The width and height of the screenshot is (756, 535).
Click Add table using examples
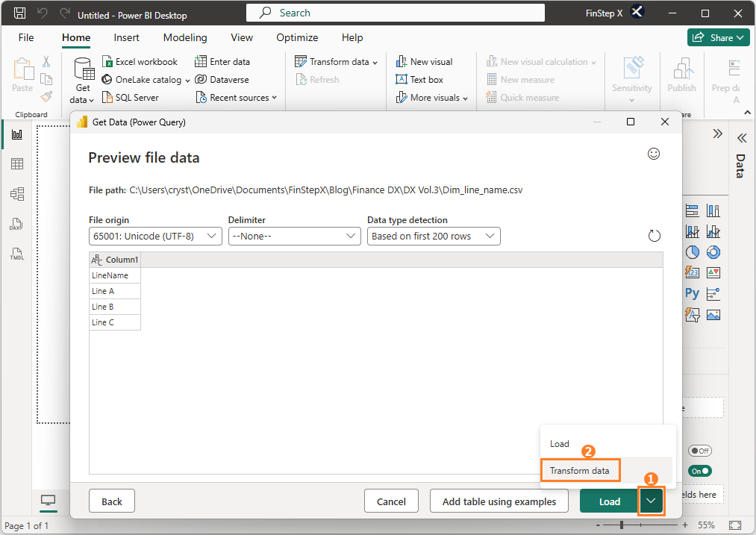pos(499,501)
